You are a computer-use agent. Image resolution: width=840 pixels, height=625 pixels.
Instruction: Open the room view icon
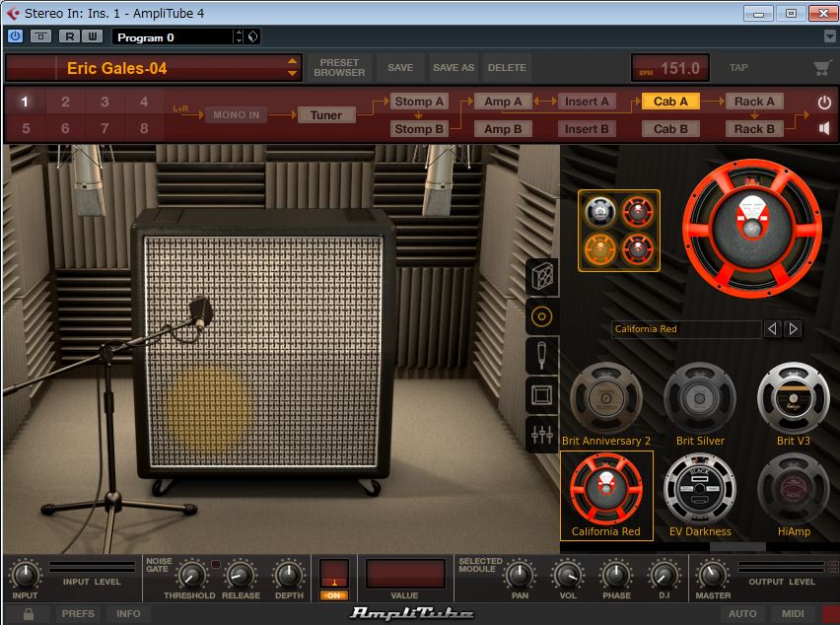tap(542, 395)
